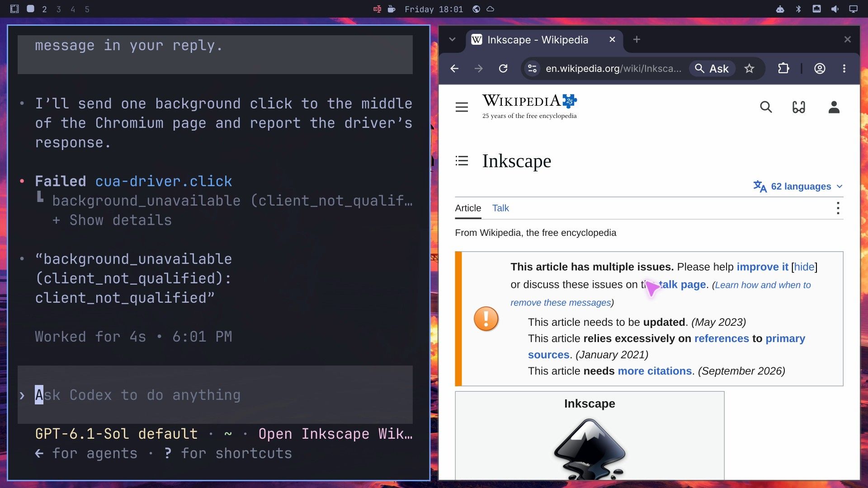Click the Inkscape logo image
This screenshot has width=868, height=488.
tap(590, 449)
